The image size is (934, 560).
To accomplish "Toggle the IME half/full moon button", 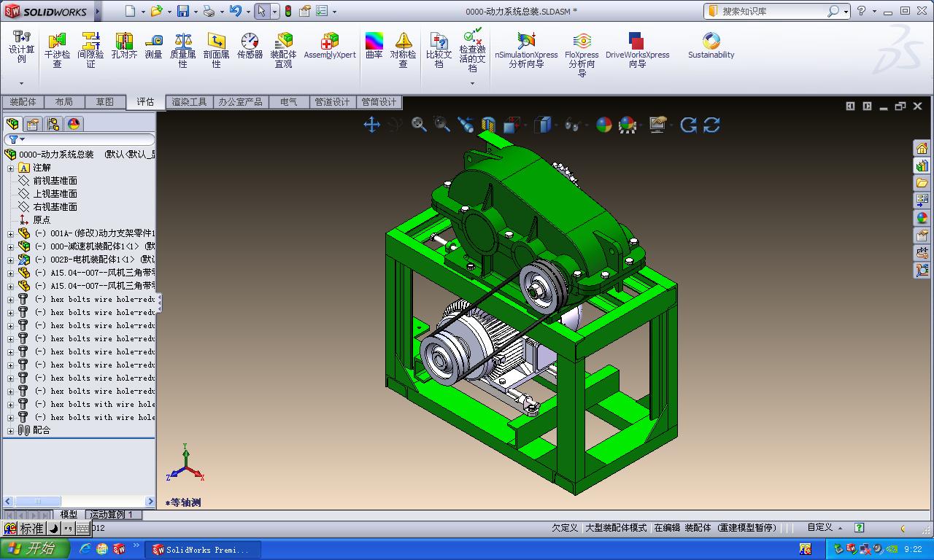I will tap(53, 529).
